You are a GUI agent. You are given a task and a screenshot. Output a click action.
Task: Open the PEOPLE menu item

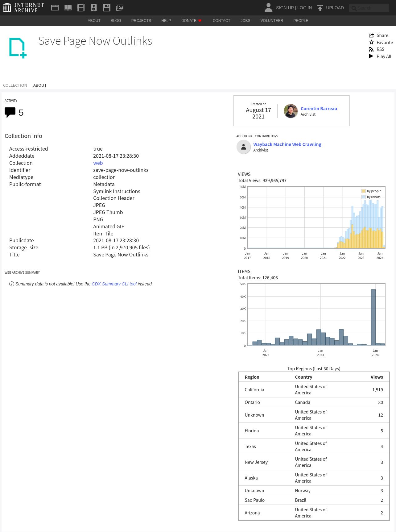(x=301, y=21)
